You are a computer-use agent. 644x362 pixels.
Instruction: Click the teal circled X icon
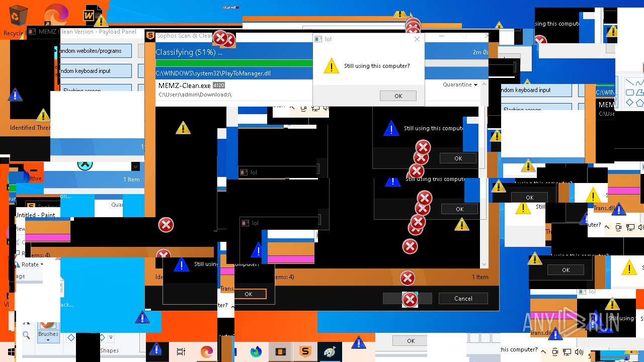[85, 165]
